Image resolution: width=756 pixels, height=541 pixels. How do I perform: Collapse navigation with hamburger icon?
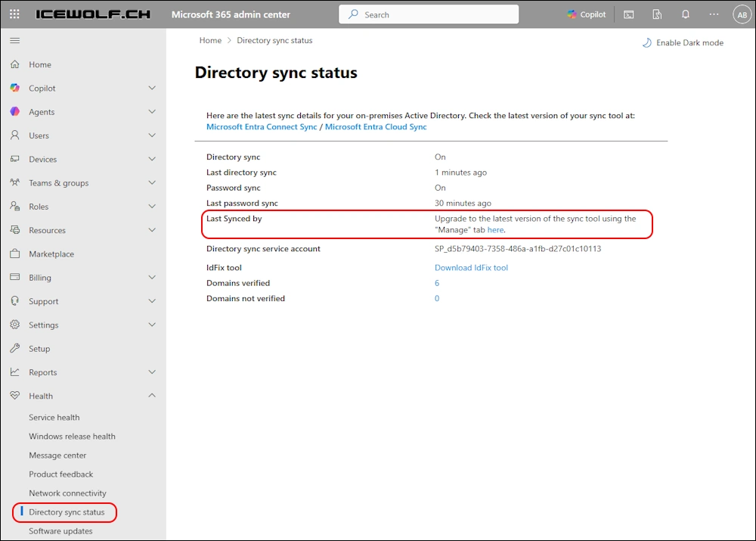14,41
